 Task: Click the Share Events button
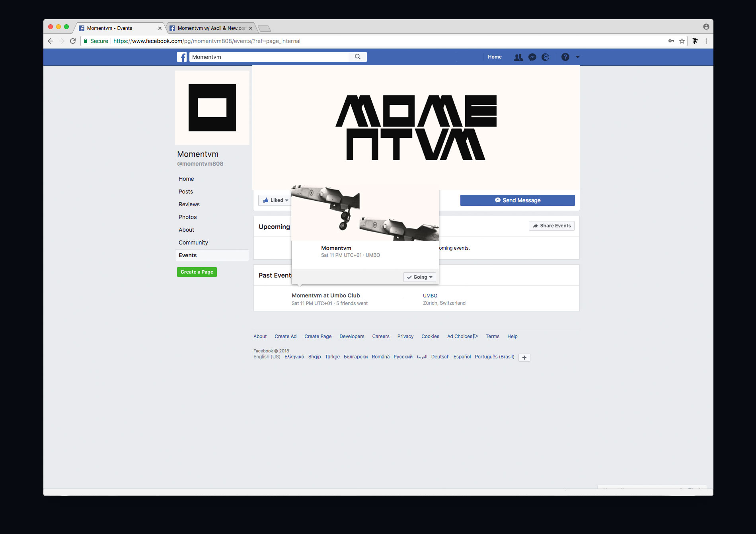point(551,226)
